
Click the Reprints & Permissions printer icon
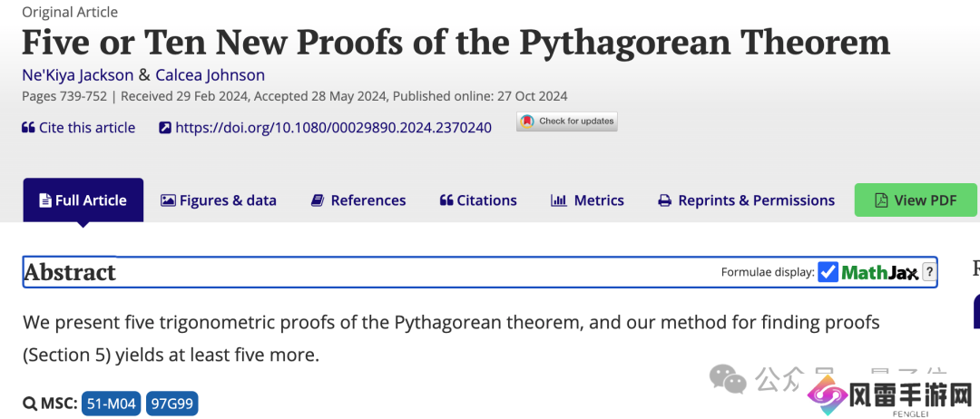665,200
